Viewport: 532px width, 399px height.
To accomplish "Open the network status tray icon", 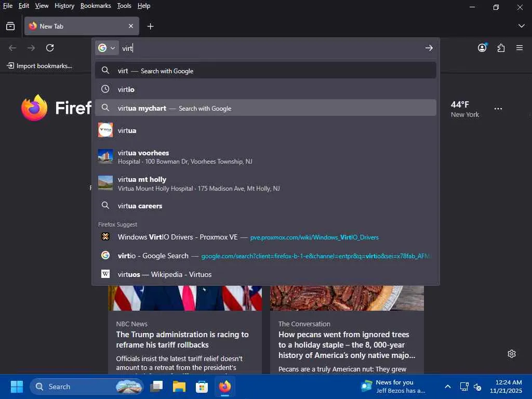I will coord(464,387).
